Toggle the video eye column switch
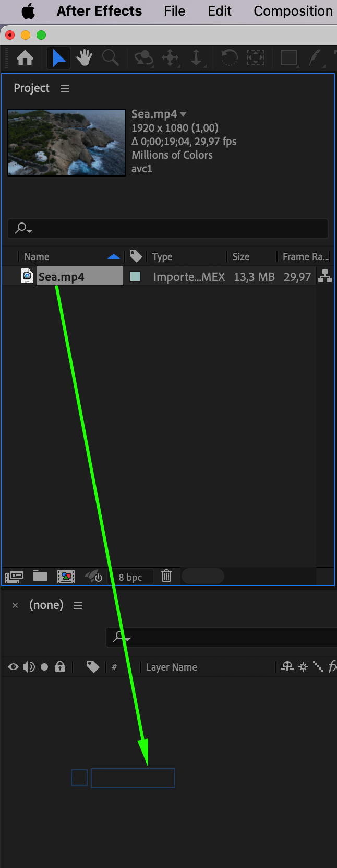 point(14,667)
